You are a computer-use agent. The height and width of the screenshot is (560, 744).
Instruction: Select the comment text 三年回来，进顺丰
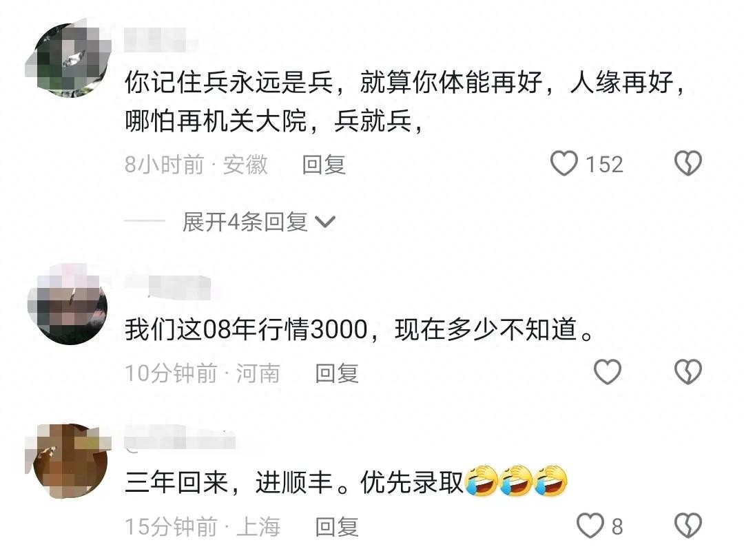click(229, 483)
